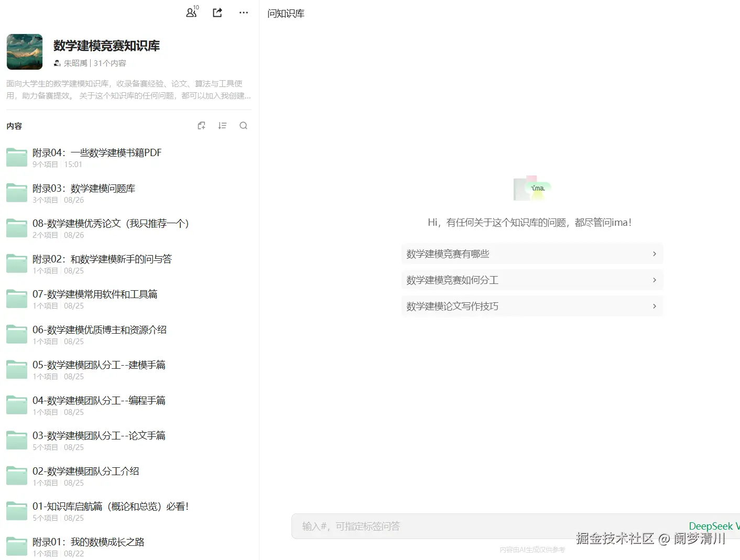Click folder icon of 附录01 row

coord(17,546)
